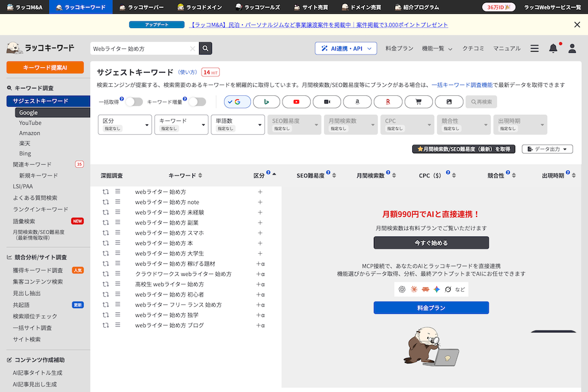Toggle the キーワード増量 switch
This screenshot has height=392, width=588.
(198, 102)
